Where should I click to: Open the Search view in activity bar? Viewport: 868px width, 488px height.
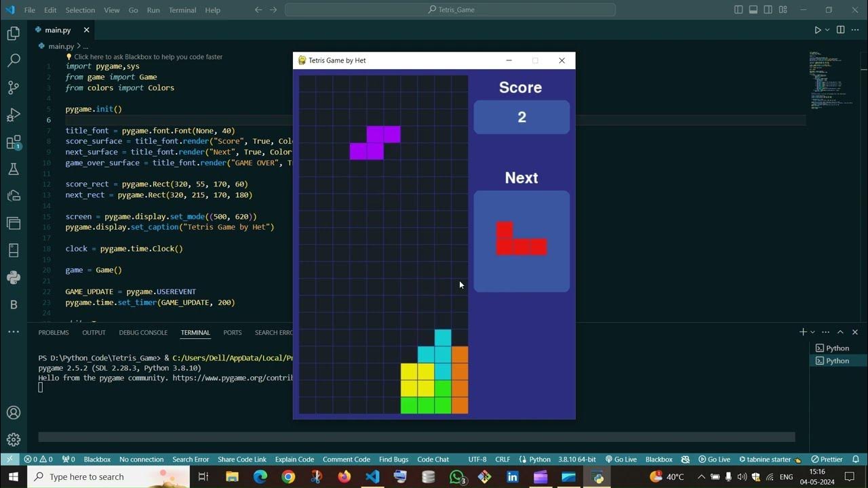click(14, 60)
